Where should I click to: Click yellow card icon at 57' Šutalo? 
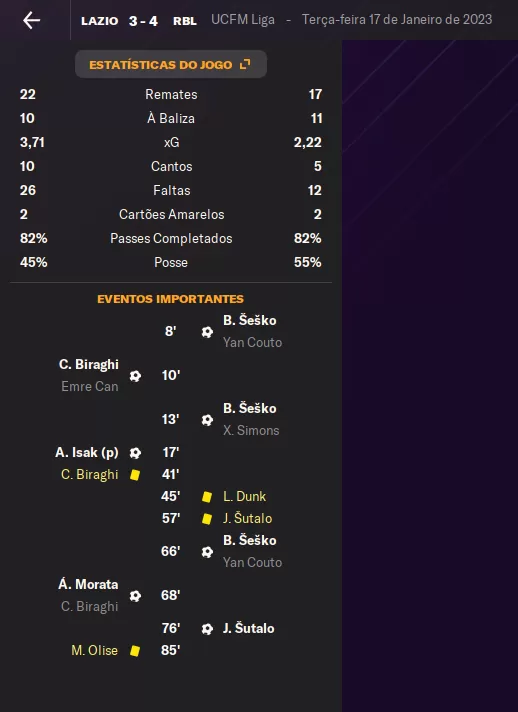[207, 519]
